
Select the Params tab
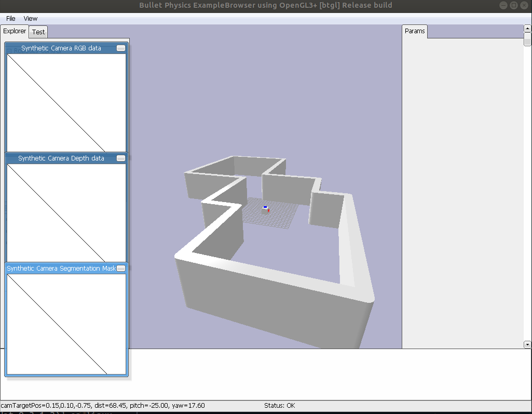tap(415, 31)
